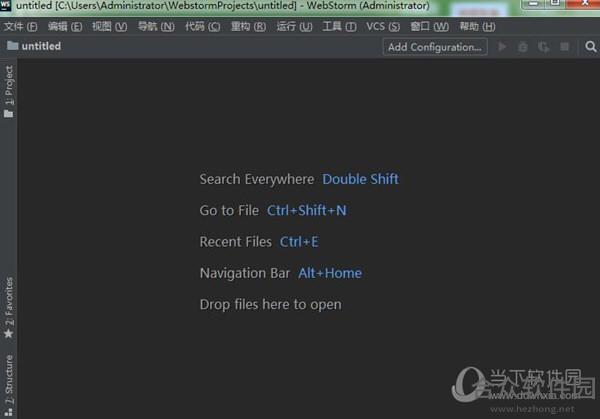Expand the 1: Project tool window
The width and height of the screenshot is (600, 419).
pos(8,91)
